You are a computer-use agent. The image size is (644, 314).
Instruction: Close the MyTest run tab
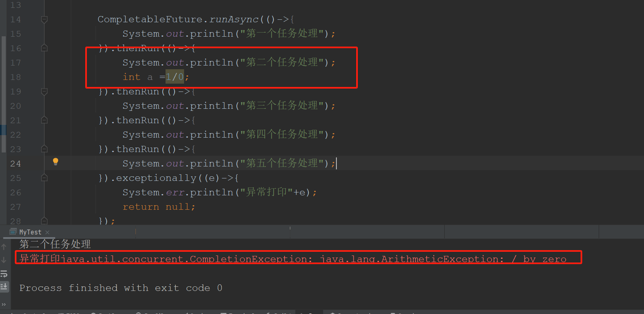point(47,232)
